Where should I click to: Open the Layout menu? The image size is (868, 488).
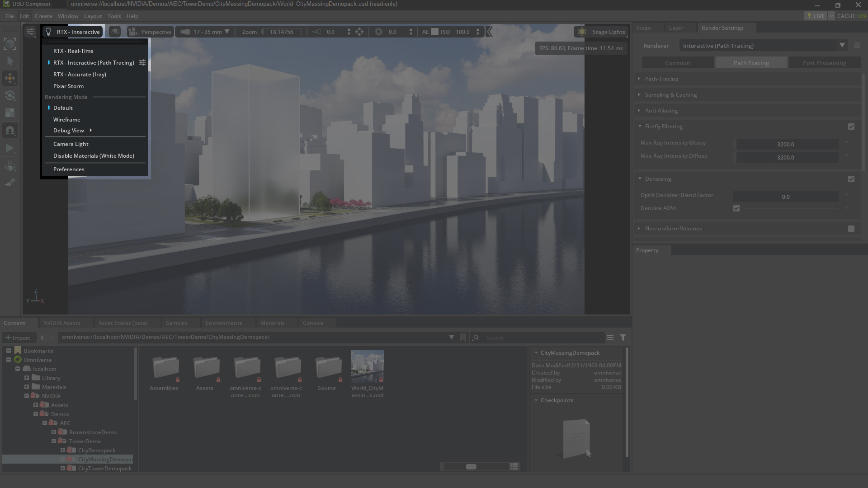click(x=93, y=16)
